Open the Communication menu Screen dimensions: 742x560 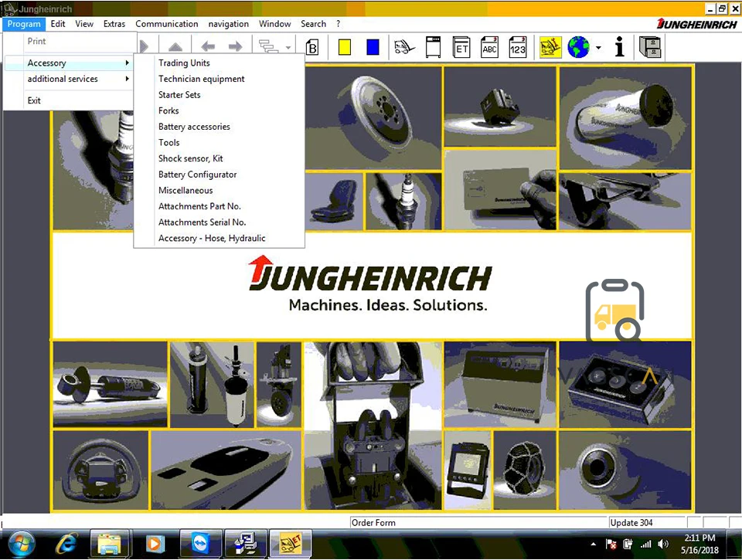(x=167, y=24)
